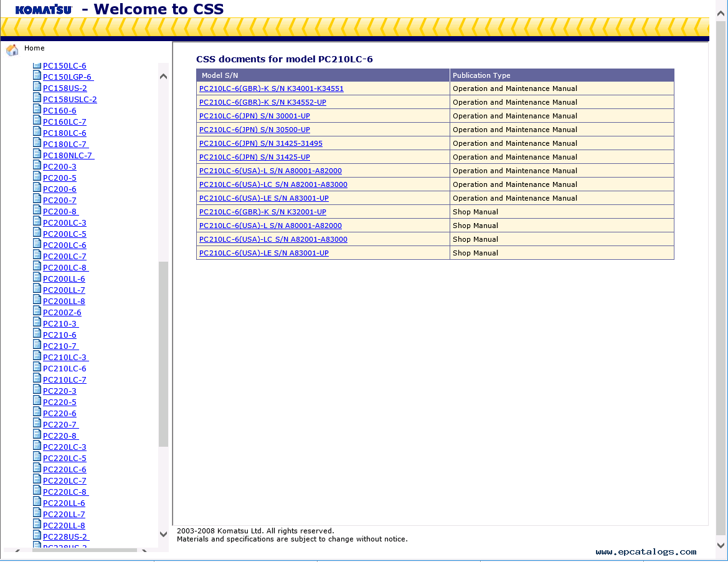This screenshot has width=728, height=562.
Task: Click the document icon beside PC200-7
Action: (37, 198)
